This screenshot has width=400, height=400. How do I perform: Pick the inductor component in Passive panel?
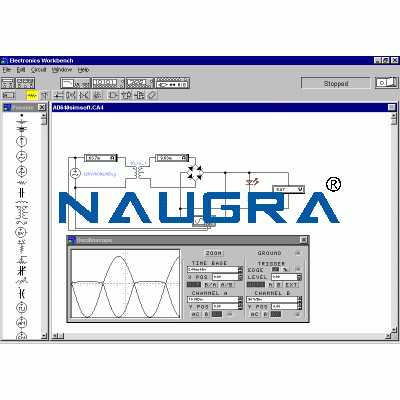[x=22, y=202]
